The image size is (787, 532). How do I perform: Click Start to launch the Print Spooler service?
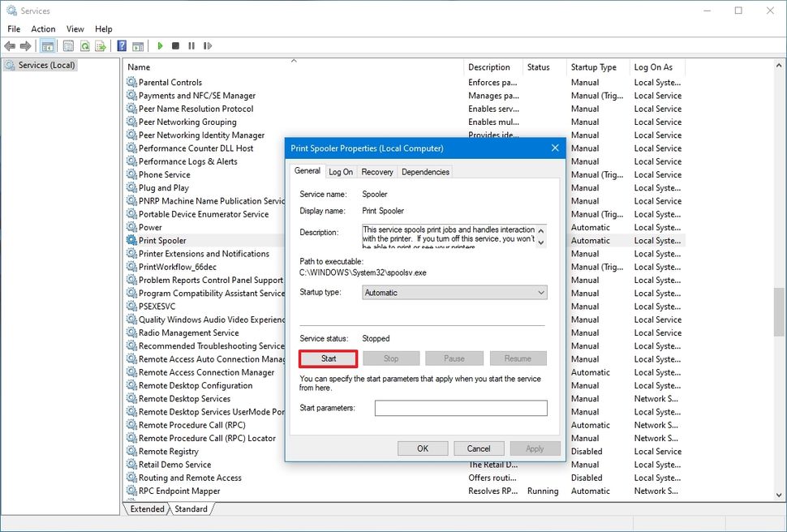328,358
